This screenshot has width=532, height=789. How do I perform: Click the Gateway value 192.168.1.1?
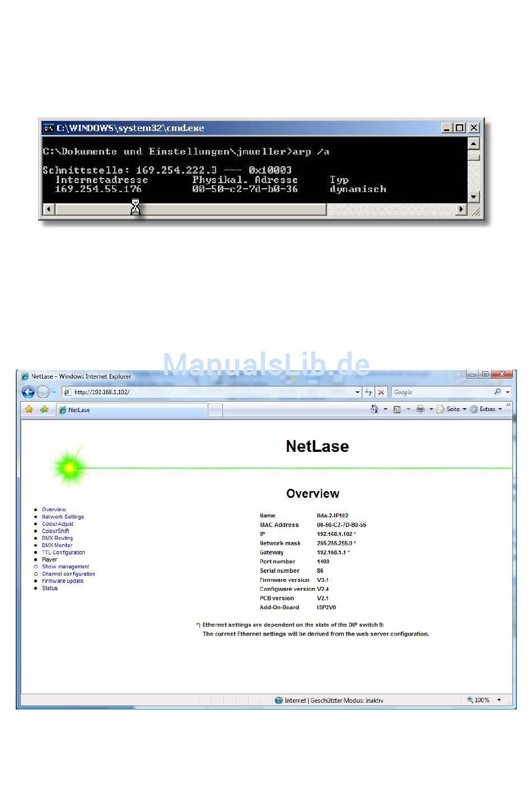(x=332, y=552)
